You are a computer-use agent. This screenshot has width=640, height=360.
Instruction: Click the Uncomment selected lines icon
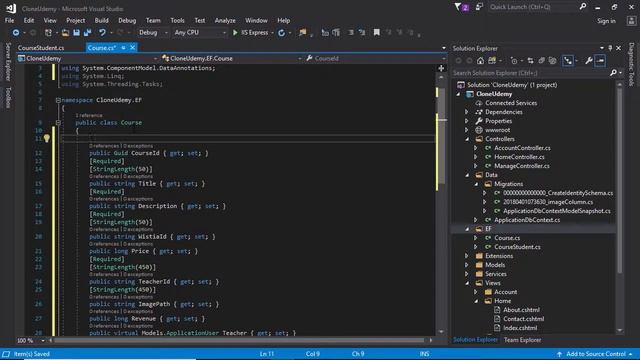336,33
